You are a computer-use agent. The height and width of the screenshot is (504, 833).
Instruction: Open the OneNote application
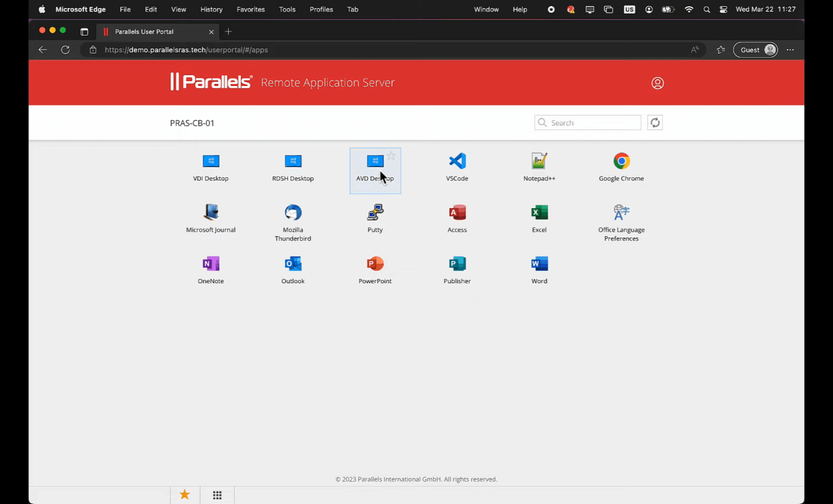click(x=211, y=264)
